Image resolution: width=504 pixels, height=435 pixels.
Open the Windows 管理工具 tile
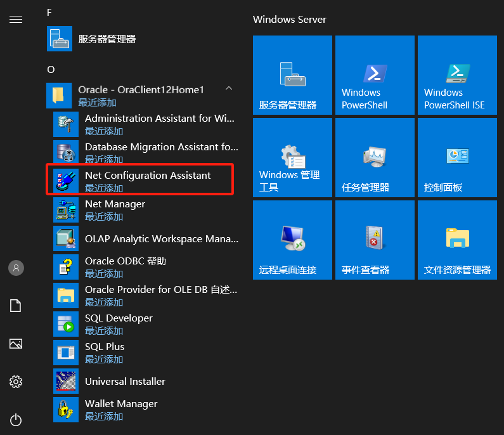tap(292, 157)
